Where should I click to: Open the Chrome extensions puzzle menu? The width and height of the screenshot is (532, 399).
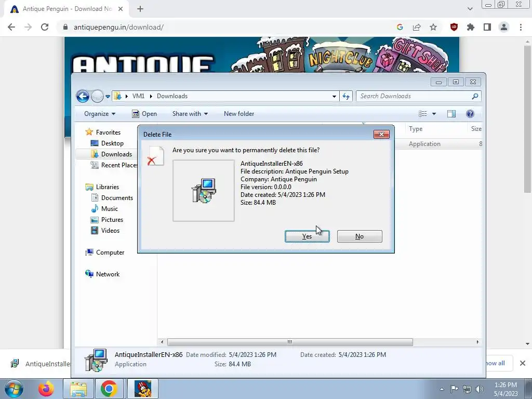(x=471, y=27)
